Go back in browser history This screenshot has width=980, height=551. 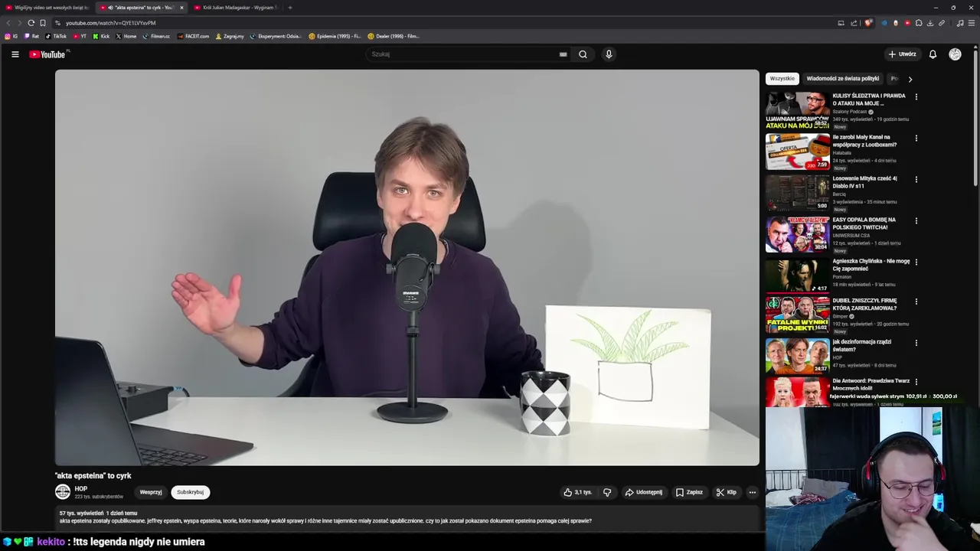point(8,23)
